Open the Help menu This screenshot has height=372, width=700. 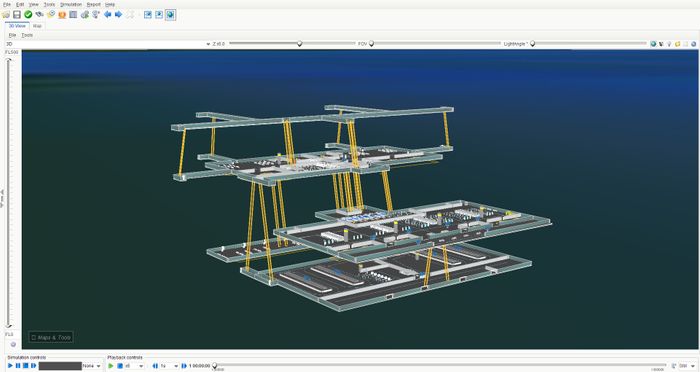[x=110, y=4]
